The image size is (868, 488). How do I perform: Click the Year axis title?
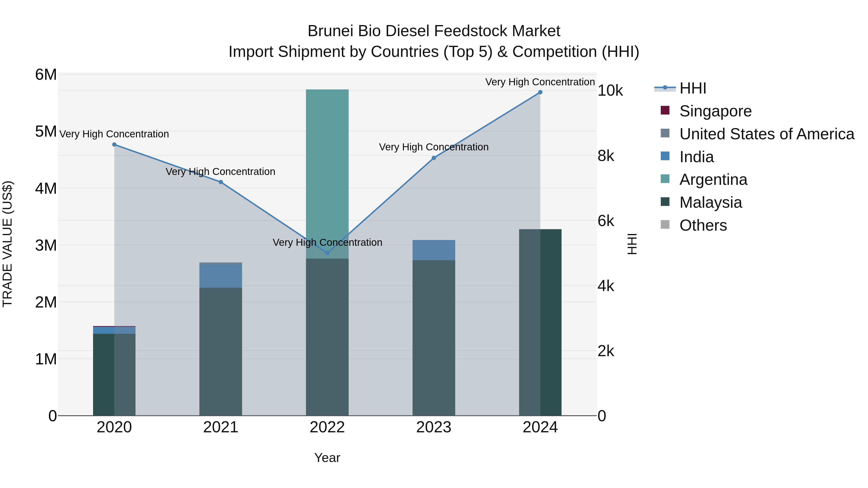tap(327, 458)
